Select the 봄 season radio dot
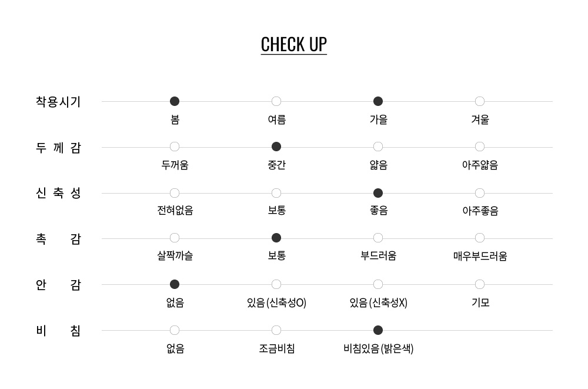Image resolution: width=588 pixels, height=389 pixels. (x=175, y=101)
